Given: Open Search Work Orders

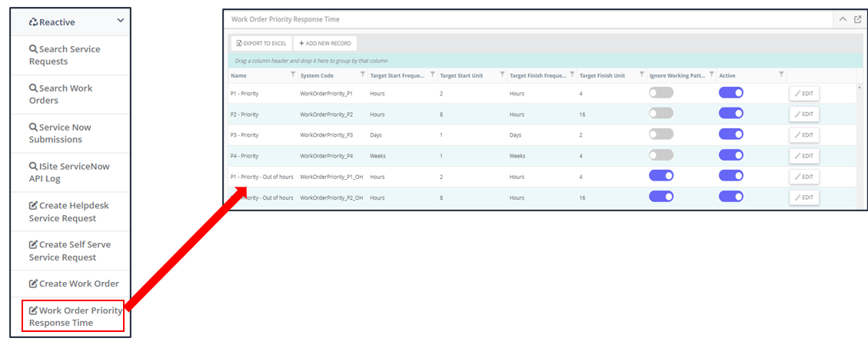Looking at the screenshot, I should pos(70,95).
